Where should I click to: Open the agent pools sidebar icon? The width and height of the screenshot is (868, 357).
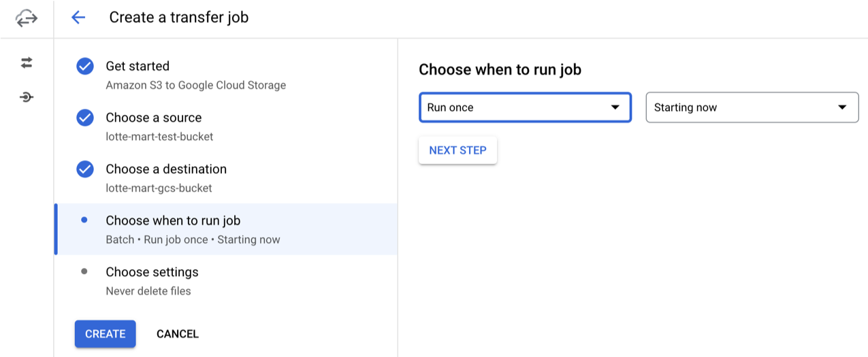pos(27,97)
